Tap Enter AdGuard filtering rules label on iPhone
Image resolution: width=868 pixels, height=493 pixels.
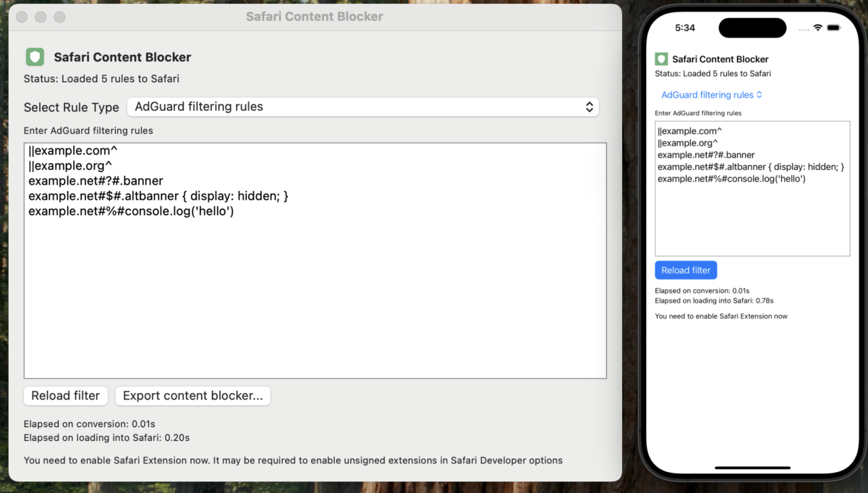tap(698, 113)
